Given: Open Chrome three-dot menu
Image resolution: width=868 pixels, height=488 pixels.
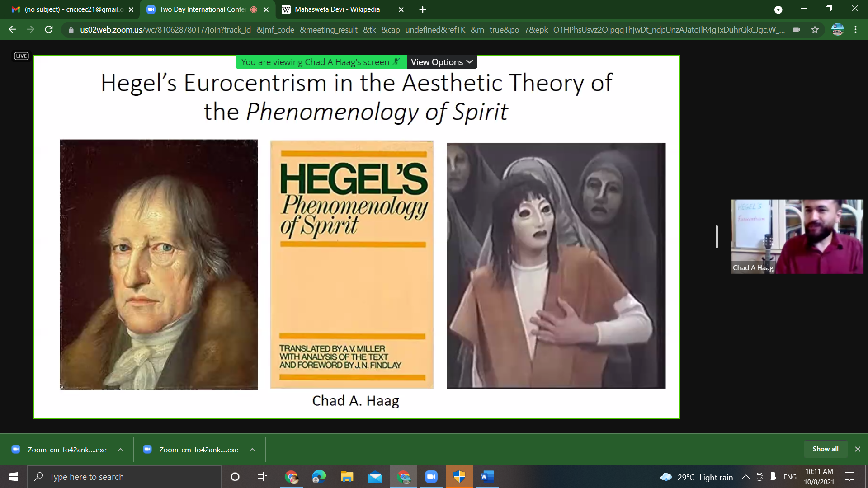Looking at the screenshot, I should click(x=855, y=30).
